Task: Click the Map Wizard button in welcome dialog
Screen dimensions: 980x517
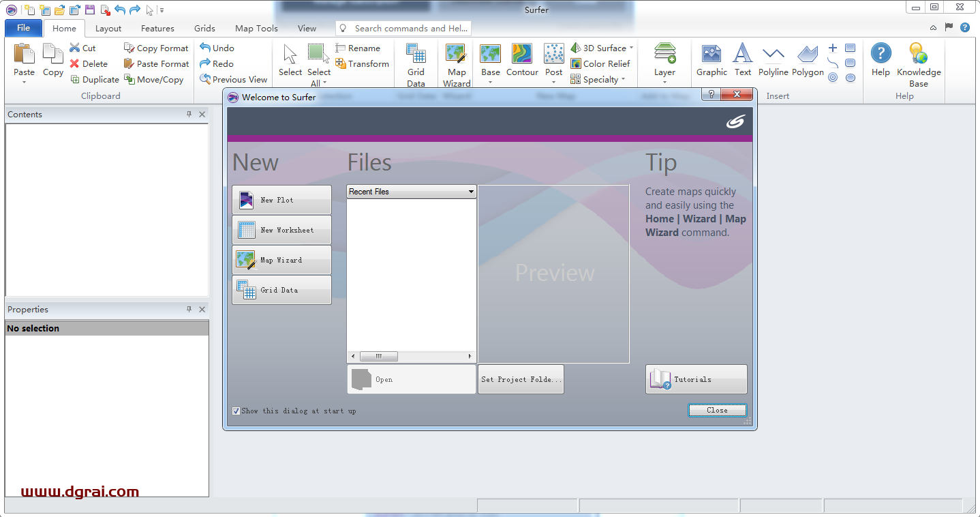Action: [x=281, y=260]
